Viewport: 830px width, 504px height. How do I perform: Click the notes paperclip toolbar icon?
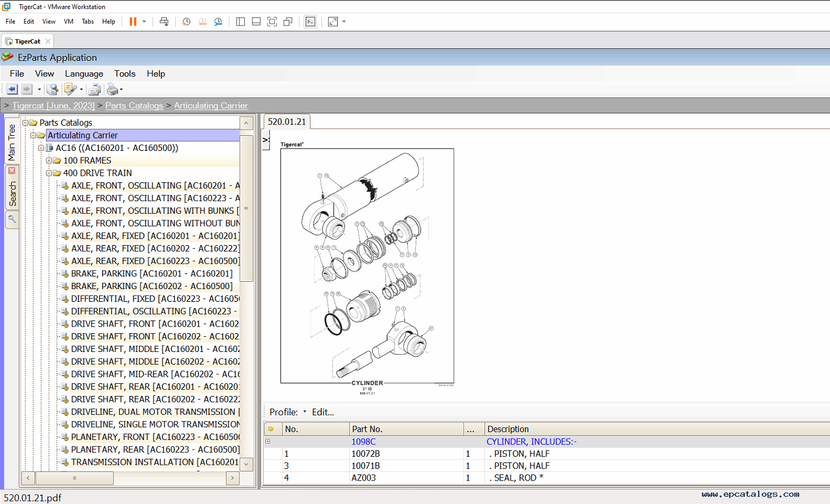click(x=70, y=89)
